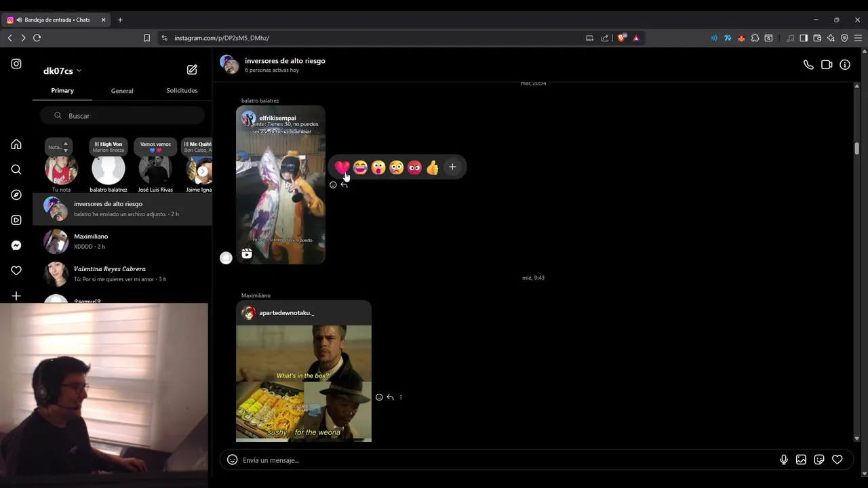Open Explore via the compass icon
Viewport: 868px width, 488px height.
[16, 195]
